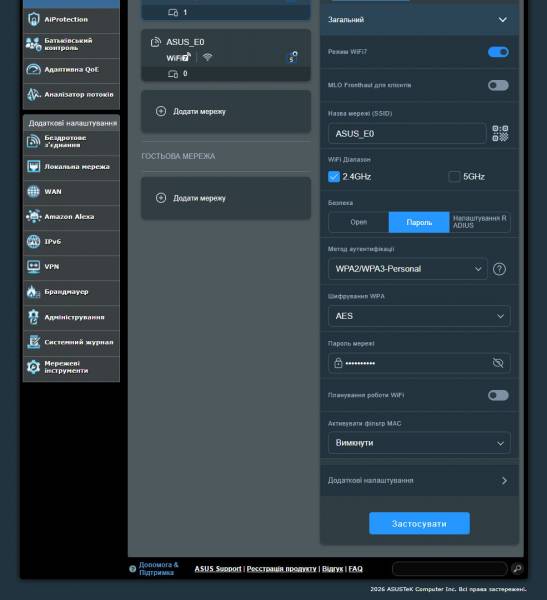Screen dimensions: 547x600
Task: Click the Брандмауер firewall icon
Action: (34, 292)
